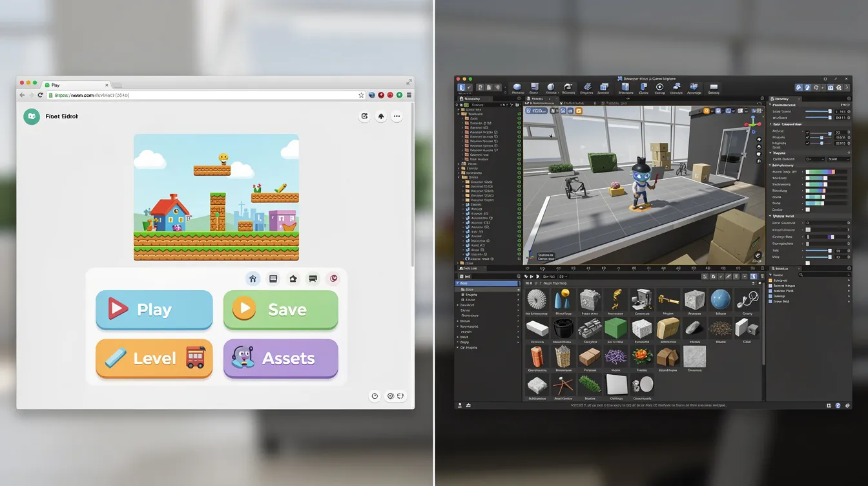The image size is (868, 486).
Task: Bookmark the page with the star icon
Action: 361,95
